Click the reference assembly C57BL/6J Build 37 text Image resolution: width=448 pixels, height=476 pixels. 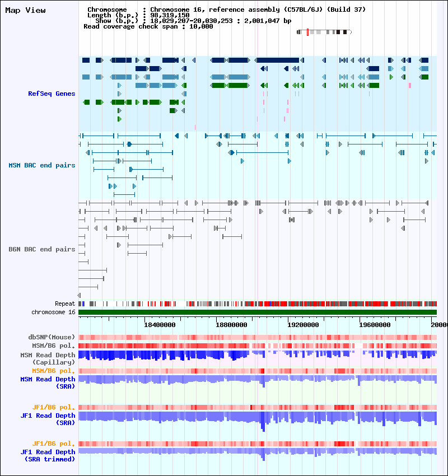pos(287,10)
